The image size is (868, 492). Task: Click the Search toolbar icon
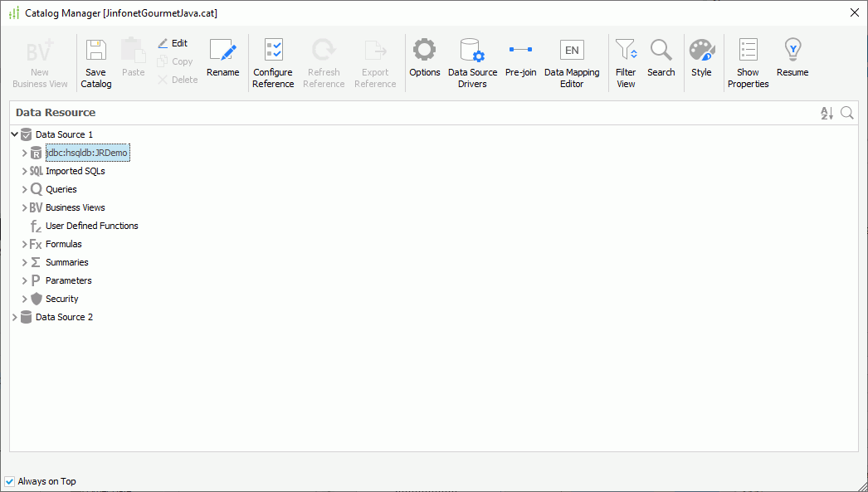click(661, 58)
